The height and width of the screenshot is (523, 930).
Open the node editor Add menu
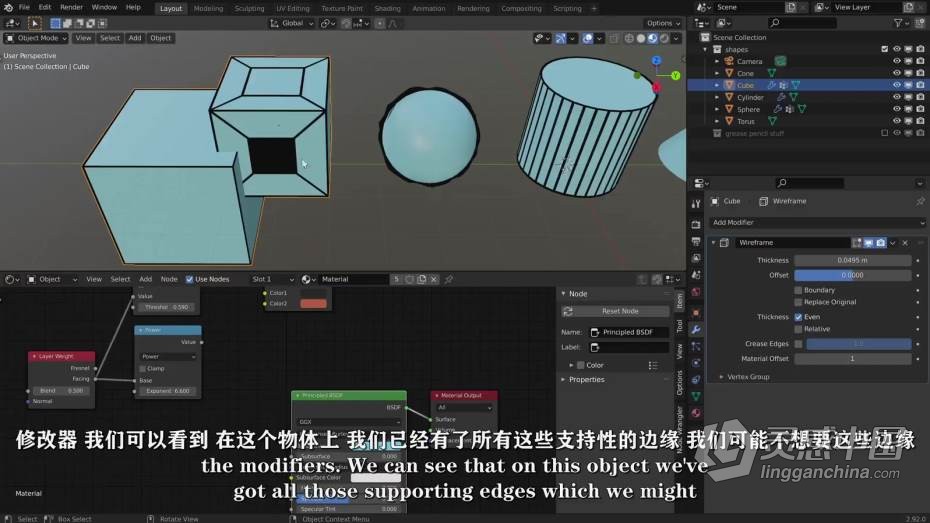click(x=145, y=279)
